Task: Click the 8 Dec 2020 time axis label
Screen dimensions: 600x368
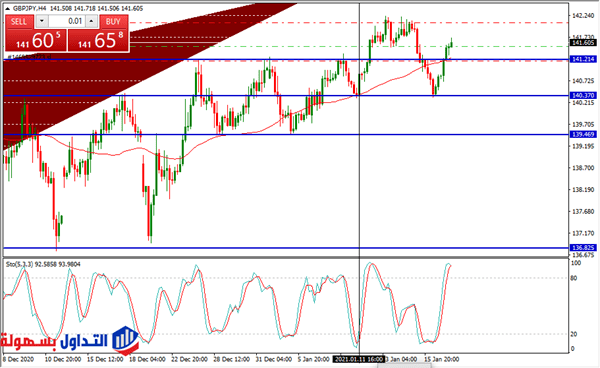Action: (18, 359)
